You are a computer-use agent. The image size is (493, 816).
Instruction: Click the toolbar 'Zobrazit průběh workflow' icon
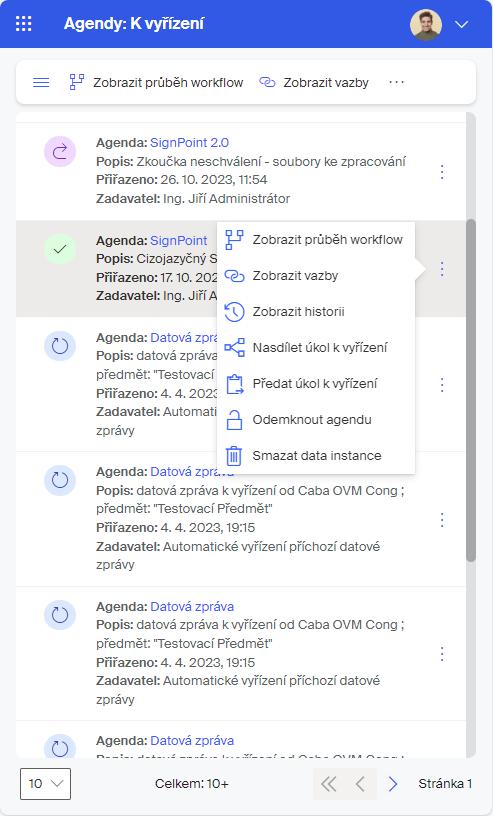tap(77, 82)
